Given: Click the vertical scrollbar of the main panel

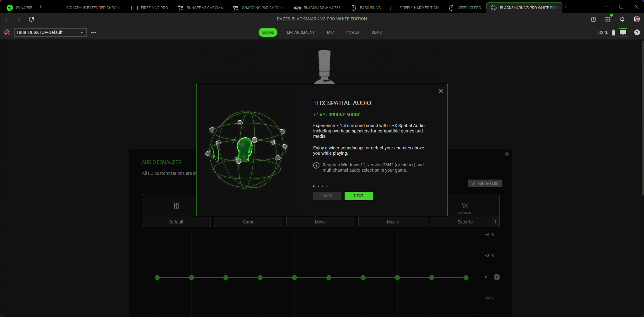Looking at the screenshot, I should [642, 118].
